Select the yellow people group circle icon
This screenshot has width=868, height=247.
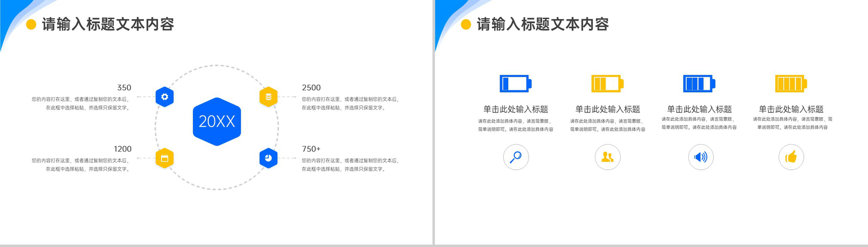click(x=608, y=157)
